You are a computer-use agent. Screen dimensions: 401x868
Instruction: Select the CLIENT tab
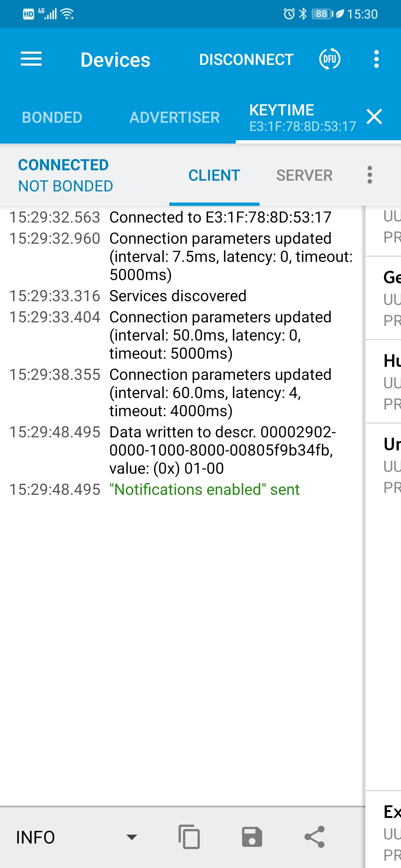click(214, 175)
